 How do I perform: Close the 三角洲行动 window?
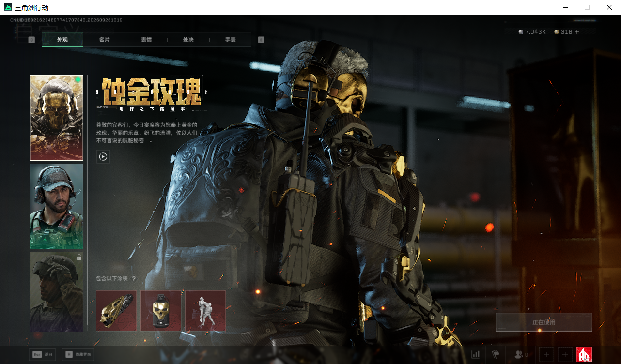609,7
